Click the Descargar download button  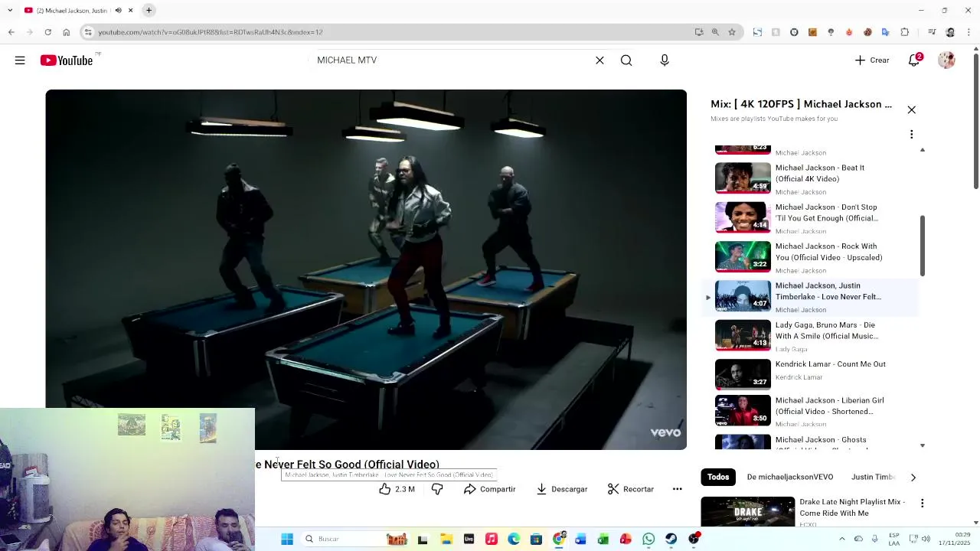tap(561, 489)
